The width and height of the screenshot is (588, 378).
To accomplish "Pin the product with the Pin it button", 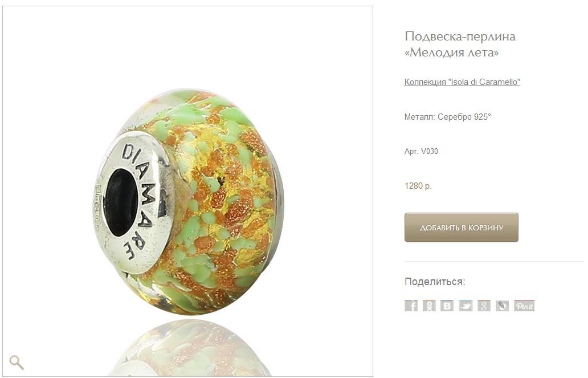I will point(524,306).
